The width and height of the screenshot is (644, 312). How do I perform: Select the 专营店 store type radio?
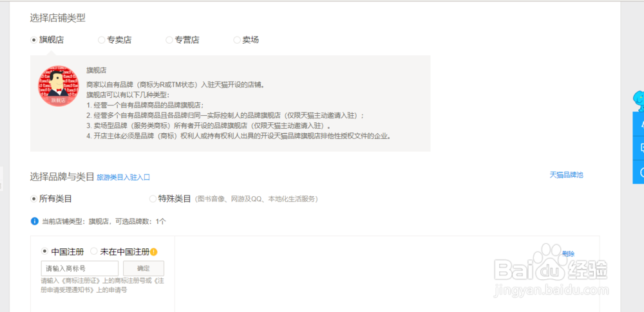point(169,40)
